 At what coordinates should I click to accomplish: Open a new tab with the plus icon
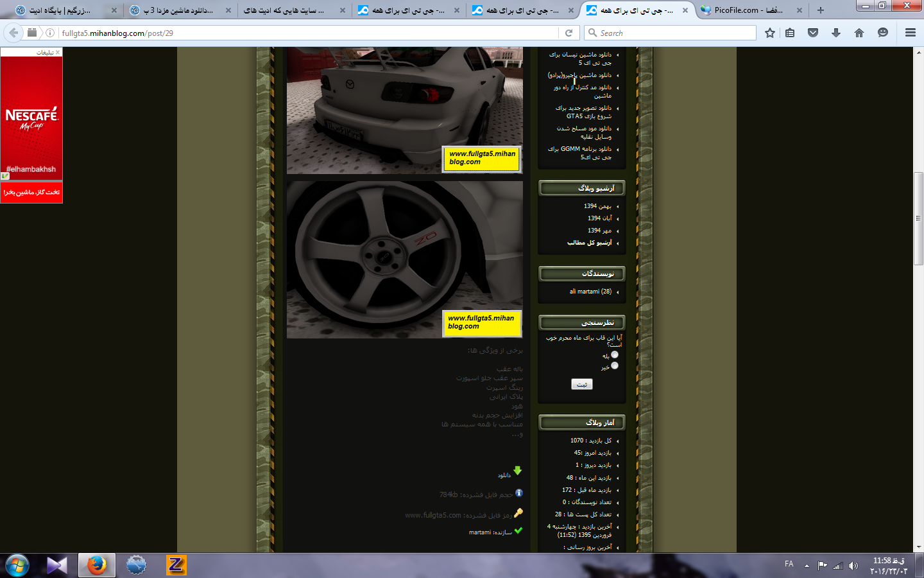pyautogui.click(x=820, y=10)
